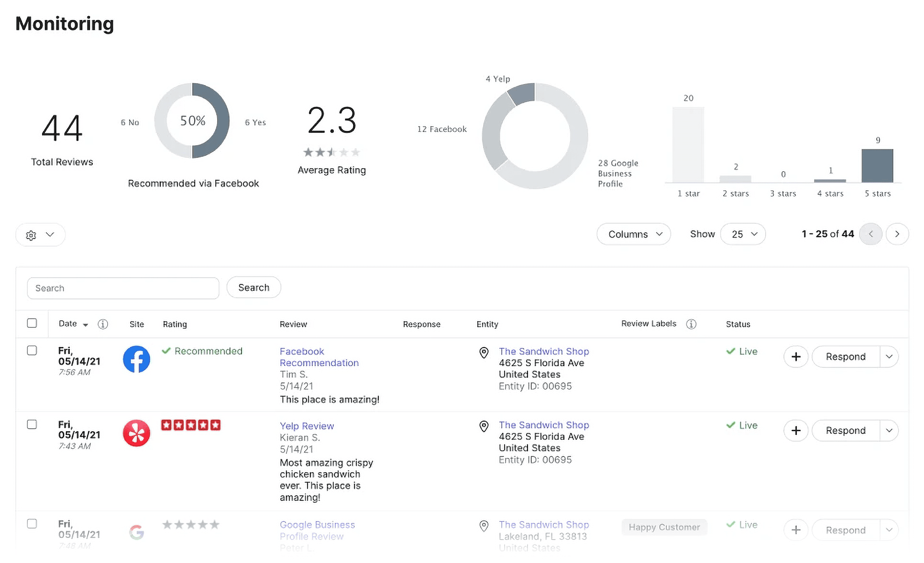Open the gear settings dropdown
This screenshot has width=924, height=563.
coord(40,235)
